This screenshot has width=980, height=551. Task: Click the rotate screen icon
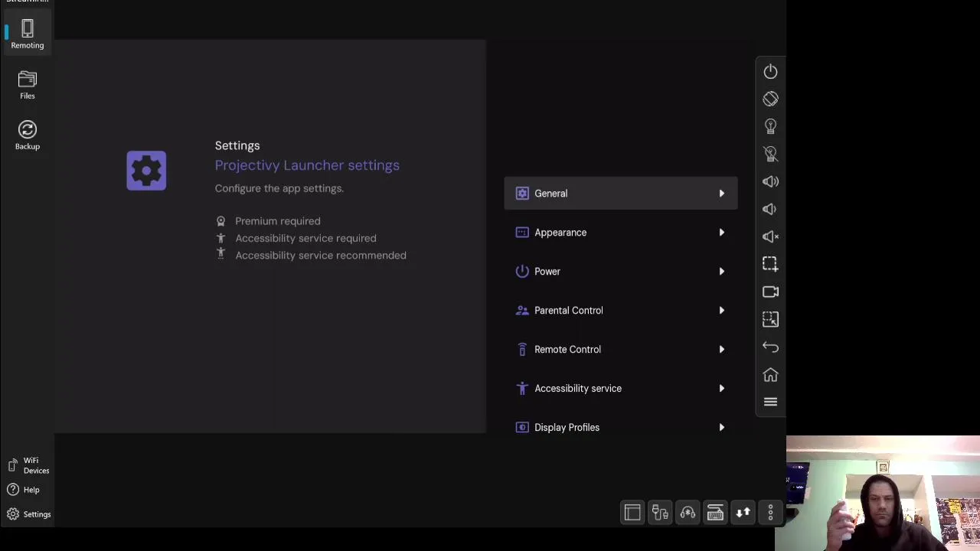point(770,99)
